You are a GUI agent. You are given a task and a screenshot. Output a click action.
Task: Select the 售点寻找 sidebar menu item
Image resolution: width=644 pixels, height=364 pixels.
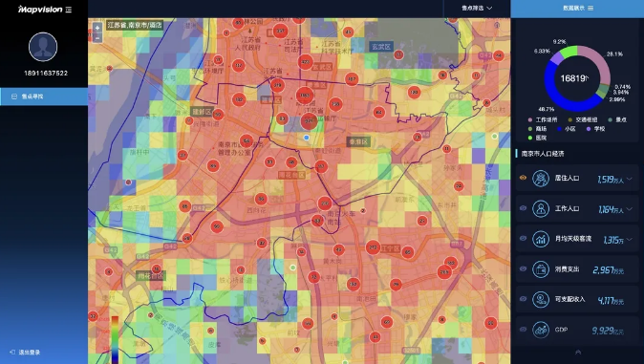pos(44,96)
